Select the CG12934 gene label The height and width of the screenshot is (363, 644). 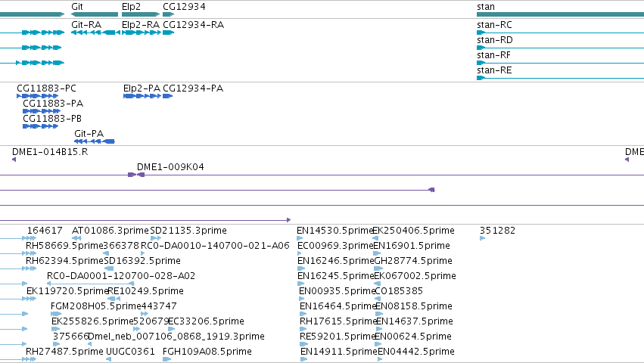[x=184, y=7]
